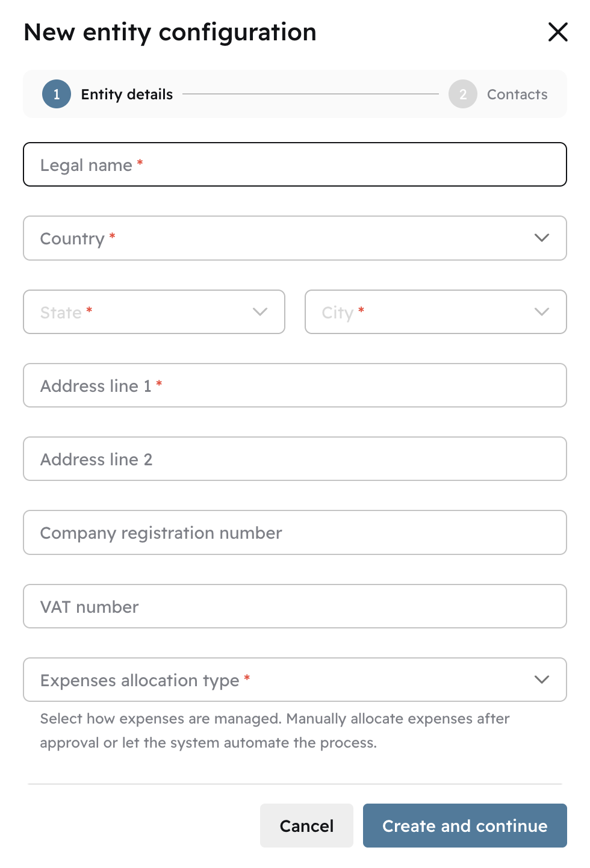Close the New entity configuration dialog
Image resolution: width=590 pixels, height=868 pixels.
click(558, 32)
